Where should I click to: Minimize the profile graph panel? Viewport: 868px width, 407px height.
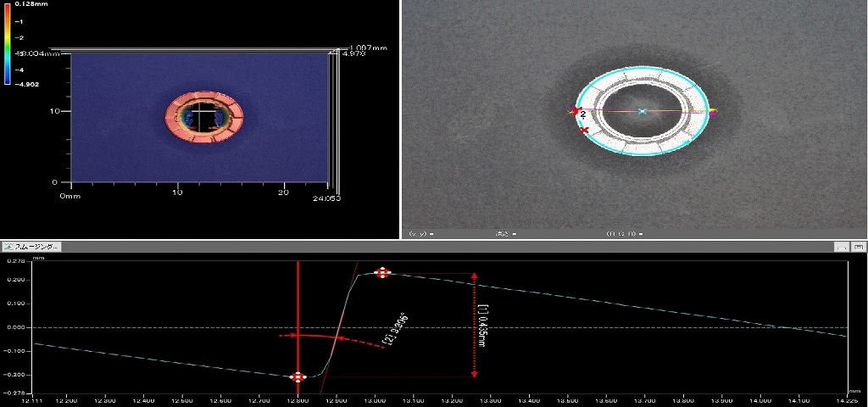click(x=842, y=247)
